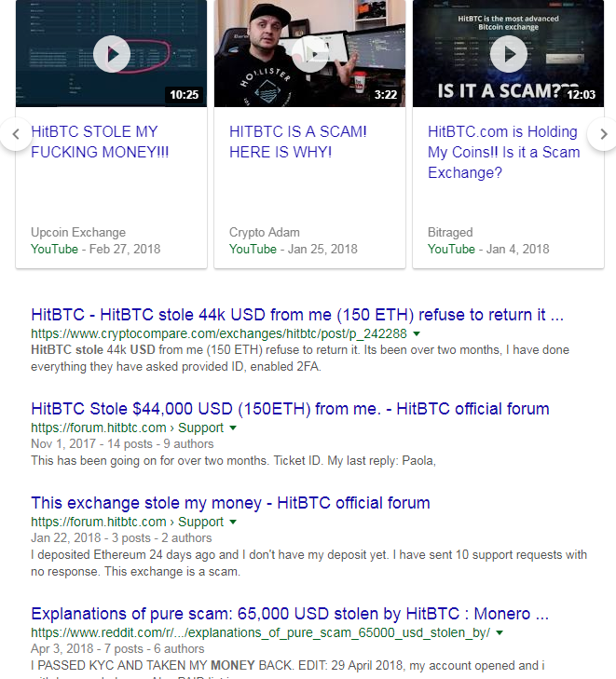Viewport: 616px width, 679px height.
Task: Play the 'HitBTC STOLE MY' video thumbnail
Action: tap(112, 54)
